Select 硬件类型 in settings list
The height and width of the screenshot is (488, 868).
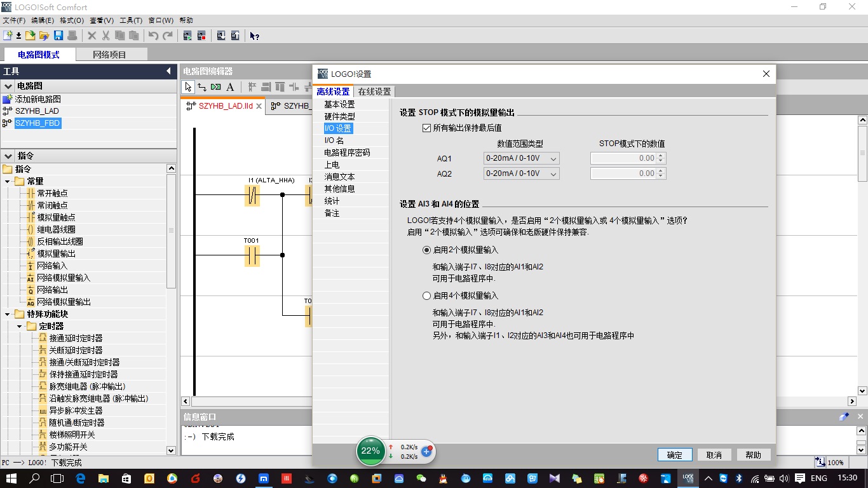tap(339, 116)
